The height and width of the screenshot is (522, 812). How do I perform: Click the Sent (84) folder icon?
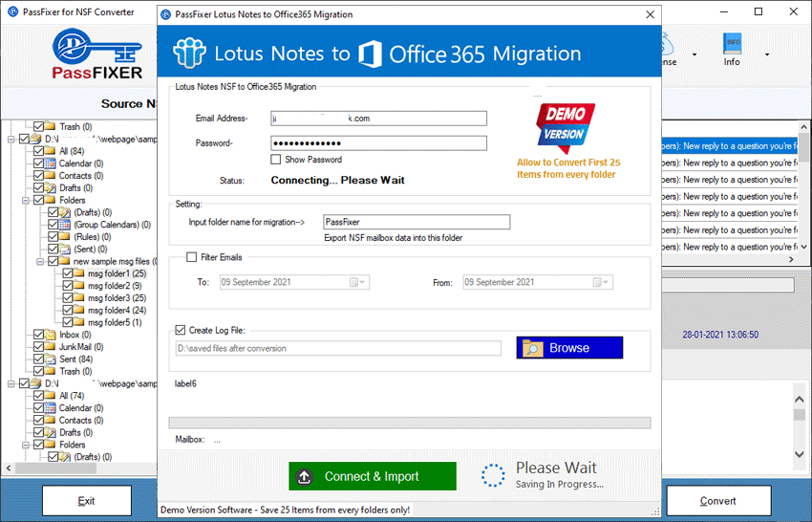coord(51,359)
